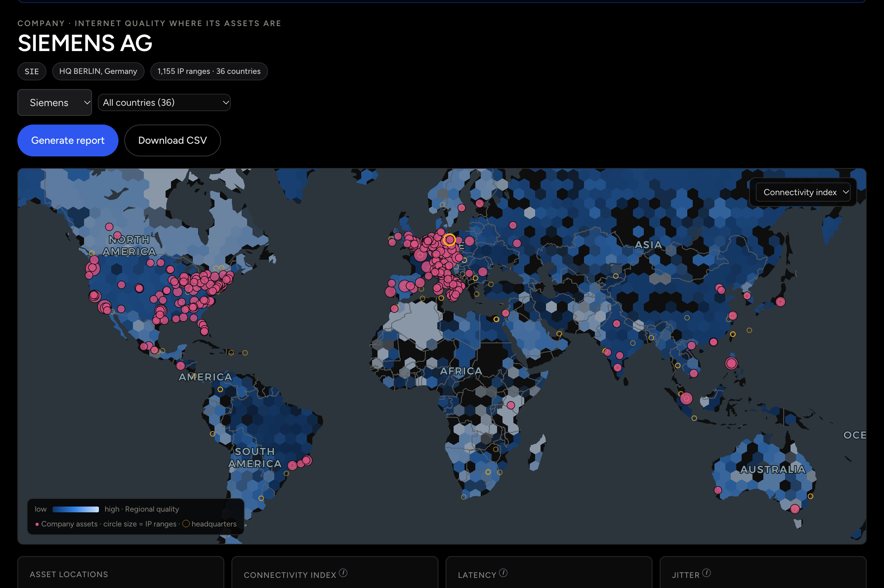
Task: Click the SOUTH AMERICA map label
Action: [255, 458]
